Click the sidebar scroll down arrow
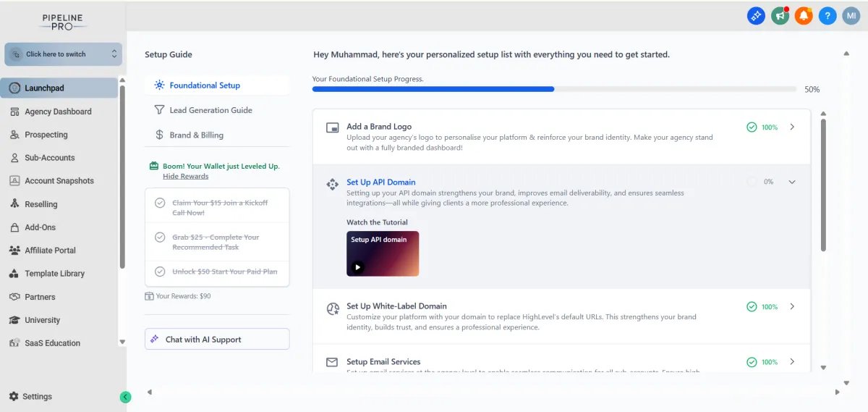Viewport: 868px width, 412px height. click(122, 341)
